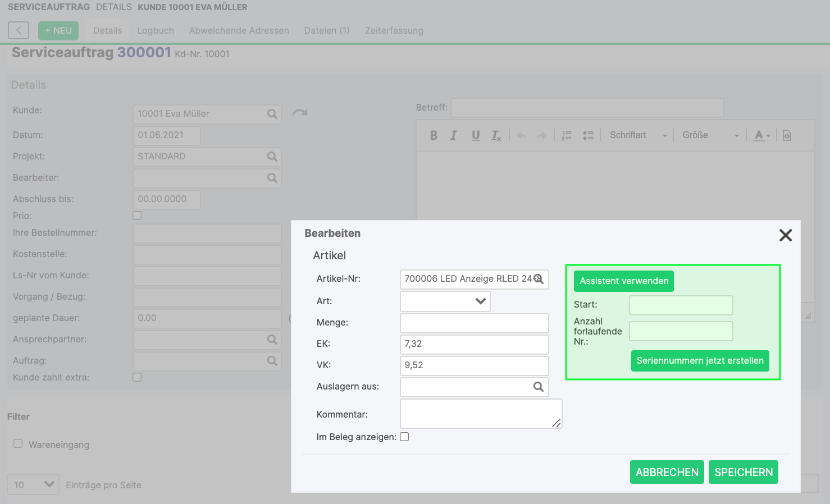Close the Bearbeiten dialog with X
This screenshot has height=504, width=830.
[x=785, y=235]
